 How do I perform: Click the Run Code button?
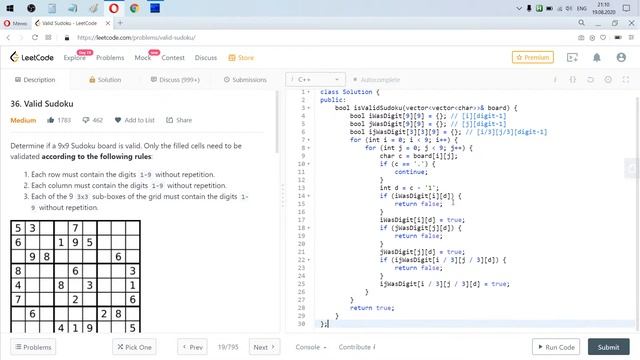(556, 347)
